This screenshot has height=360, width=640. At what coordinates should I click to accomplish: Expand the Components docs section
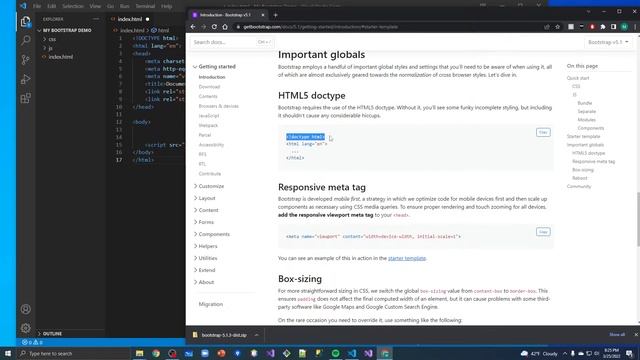[211, 234]
